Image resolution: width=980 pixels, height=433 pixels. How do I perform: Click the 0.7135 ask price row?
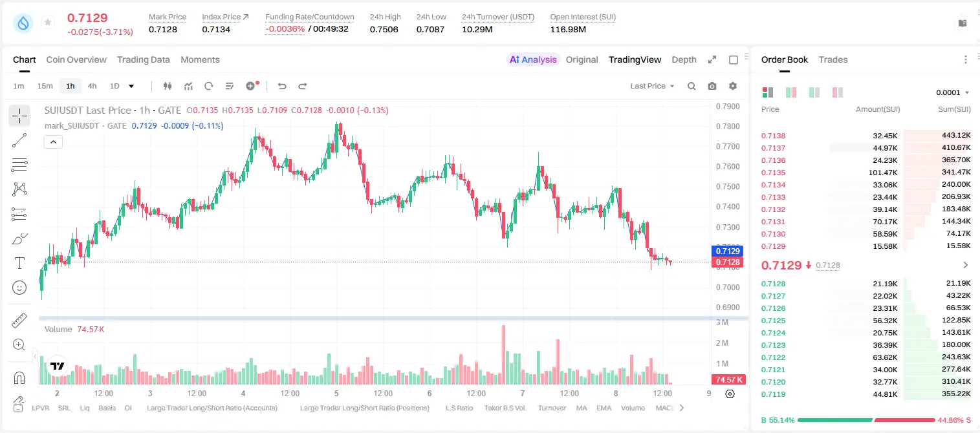(866, 173)
